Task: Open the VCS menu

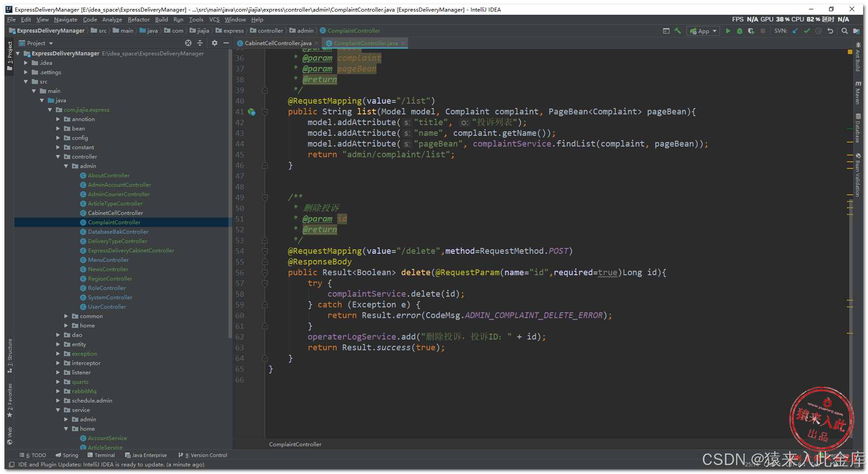Action: (x=214, y=20)
